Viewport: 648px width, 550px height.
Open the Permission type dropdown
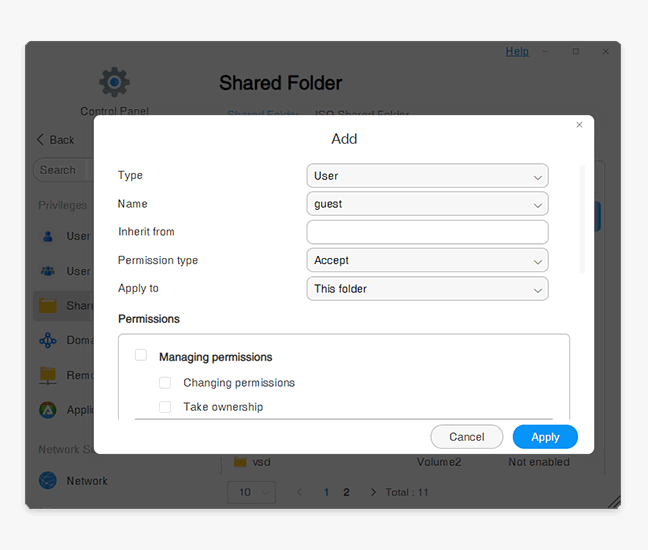pyautogui.click(x=427, y=260)
